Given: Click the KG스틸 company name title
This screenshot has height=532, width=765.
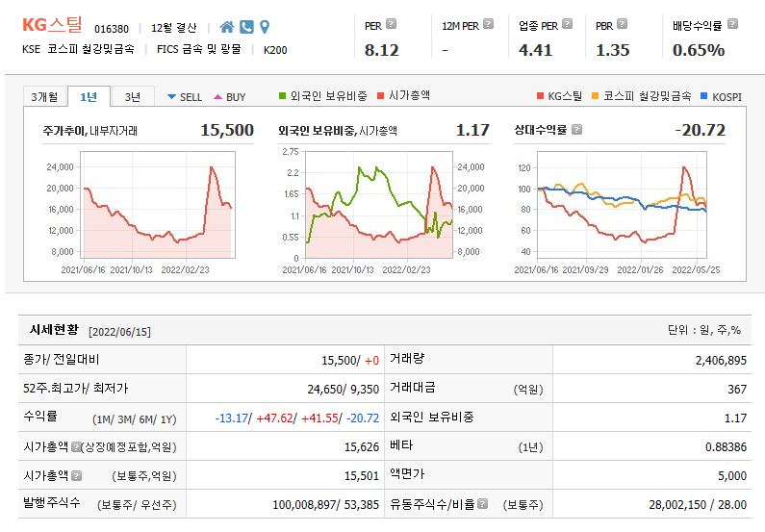Looking at the screenshot, I should (x=52, y=24).
